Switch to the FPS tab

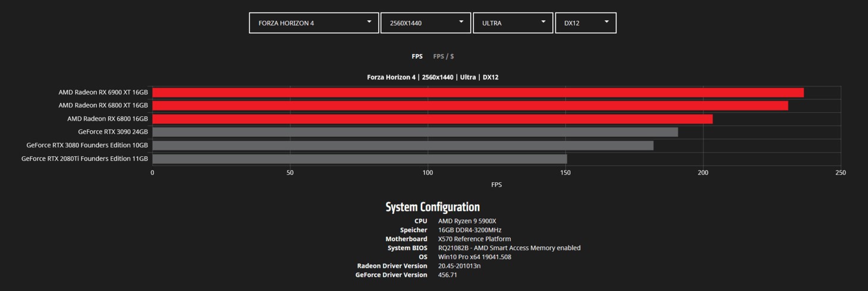[x=417, y=56]
